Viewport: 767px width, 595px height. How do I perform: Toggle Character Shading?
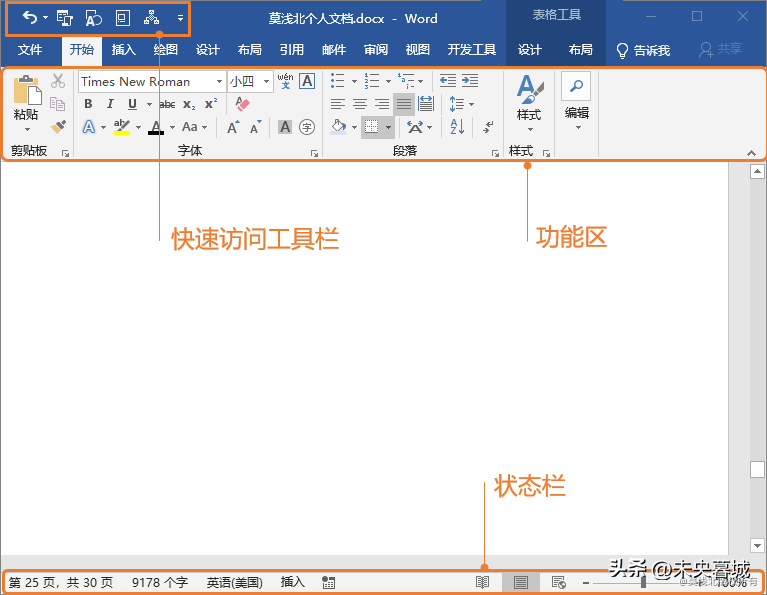click(x=285, y=127)
